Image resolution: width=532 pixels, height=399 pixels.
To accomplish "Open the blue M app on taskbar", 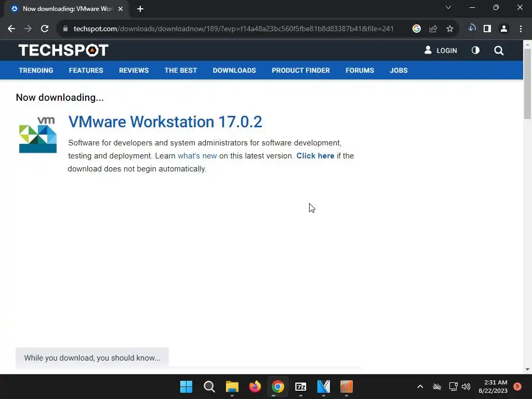I will (x=323, y=387).
